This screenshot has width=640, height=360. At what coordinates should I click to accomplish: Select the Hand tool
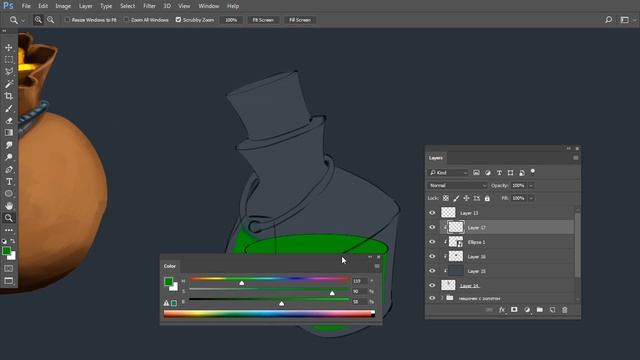(x=9, y=206)
